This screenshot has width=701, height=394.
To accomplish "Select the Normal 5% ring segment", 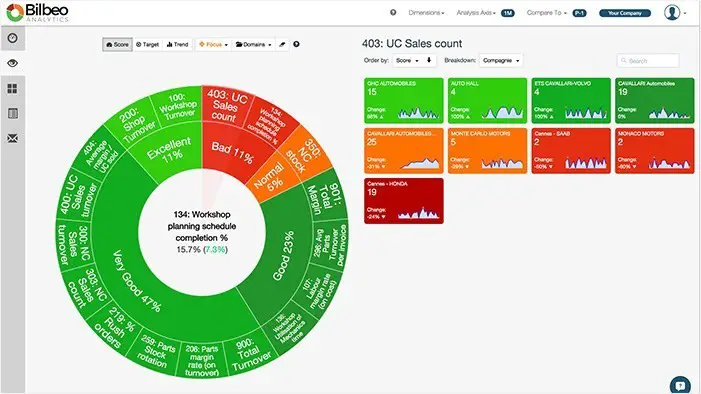I will [270, 176].
